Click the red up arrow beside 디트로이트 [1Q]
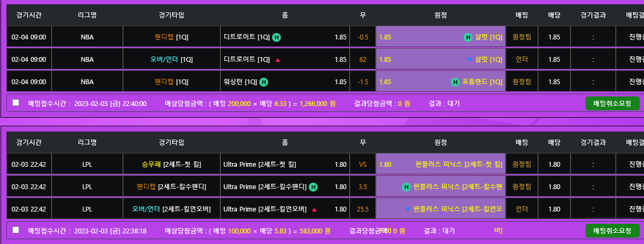The image size is (644, 244). (277, 60)
